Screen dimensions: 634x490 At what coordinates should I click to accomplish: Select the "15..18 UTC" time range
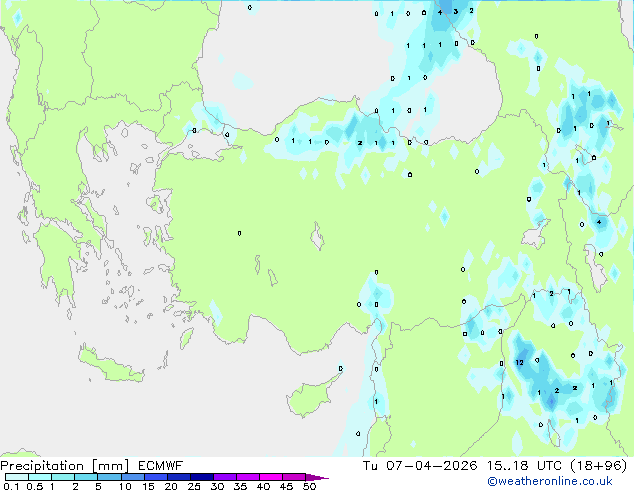(524, 466)
